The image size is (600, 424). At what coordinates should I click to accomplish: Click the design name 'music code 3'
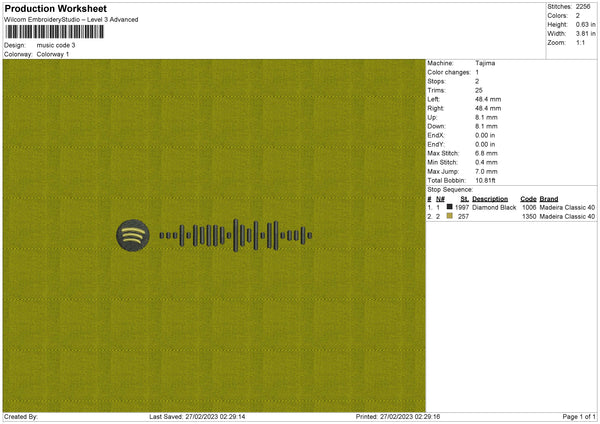click(56, 45)
